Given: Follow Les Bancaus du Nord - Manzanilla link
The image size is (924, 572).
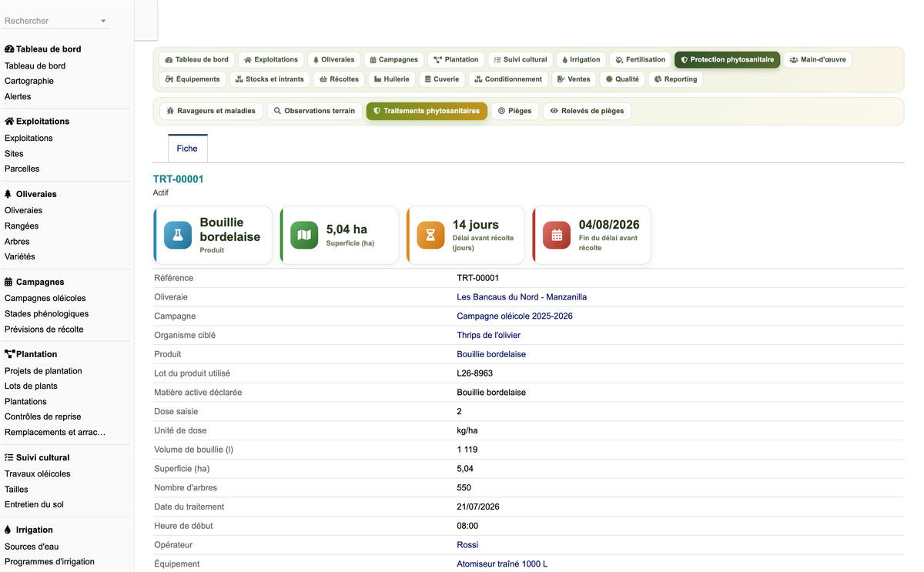Looking at the screenshot, I should coord(521,297).
